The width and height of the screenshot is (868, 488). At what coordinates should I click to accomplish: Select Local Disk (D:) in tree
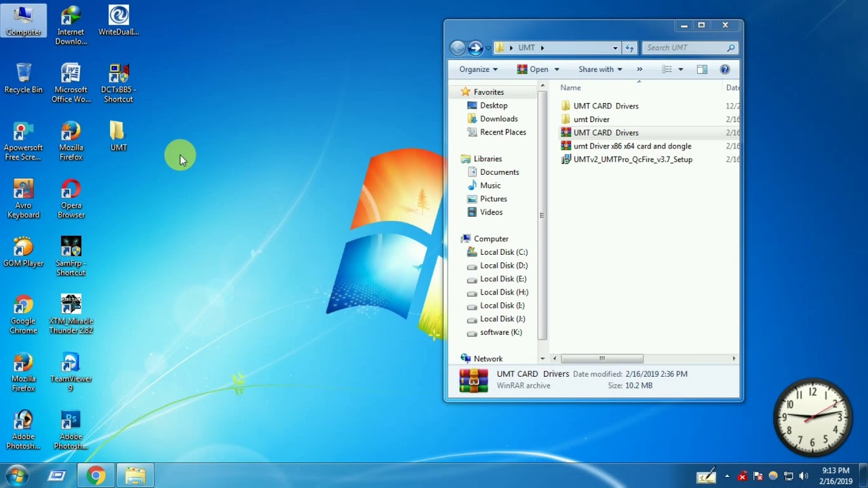(503, 266)
